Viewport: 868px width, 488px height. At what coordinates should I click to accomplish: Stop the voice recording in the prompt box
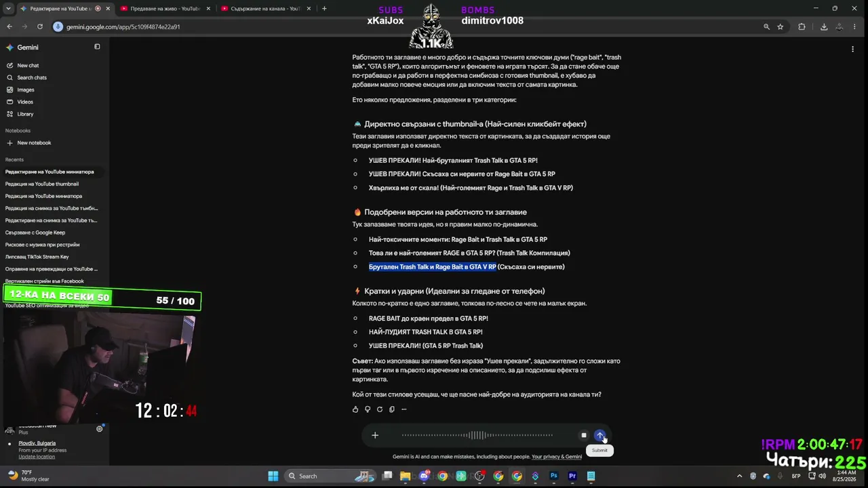click(x=584, y=435)
